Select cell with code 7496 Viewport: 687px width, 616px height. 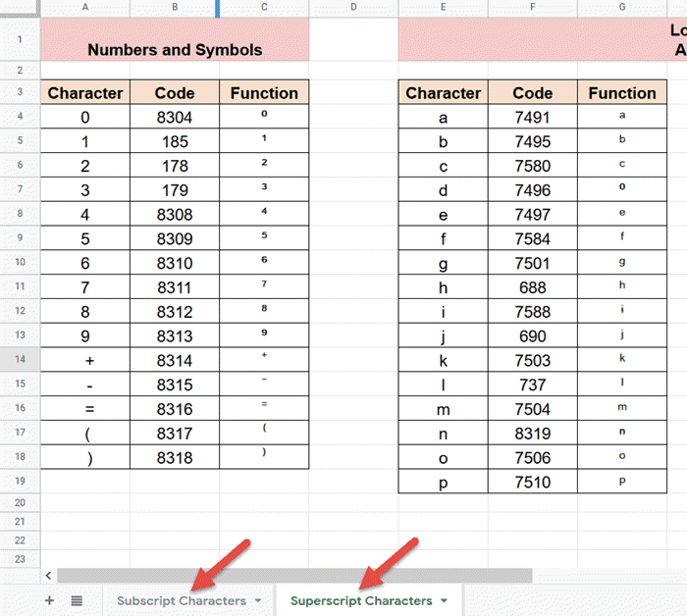click(532, 189)
